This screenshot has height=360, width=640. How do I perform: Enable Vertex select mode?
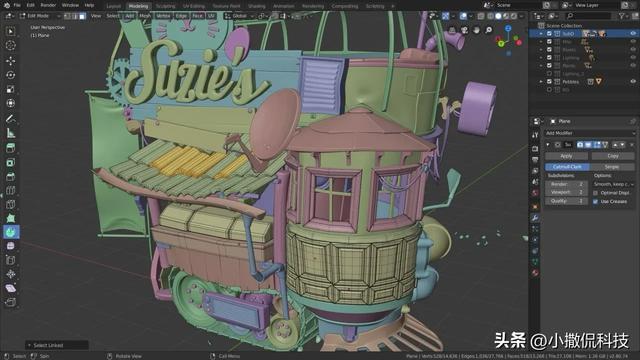pyautogui.click(x=68, y=16)
